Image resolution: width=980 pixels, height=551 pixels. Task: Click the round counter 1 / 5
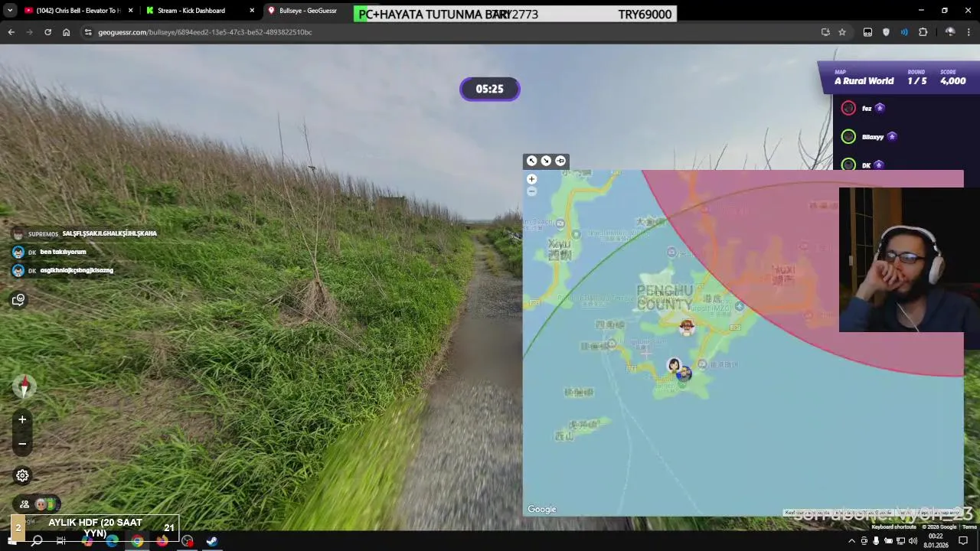click(x=917, y=81)
